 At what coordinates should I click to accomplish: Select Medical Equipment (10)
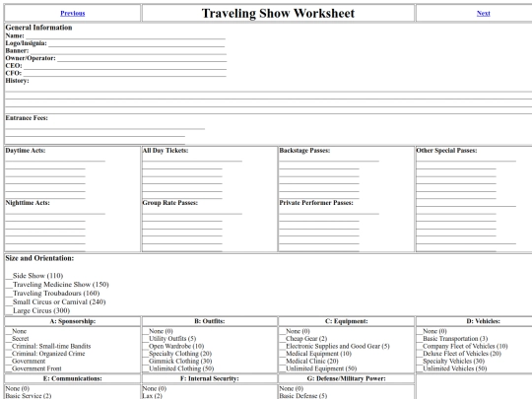pos(315,354)
